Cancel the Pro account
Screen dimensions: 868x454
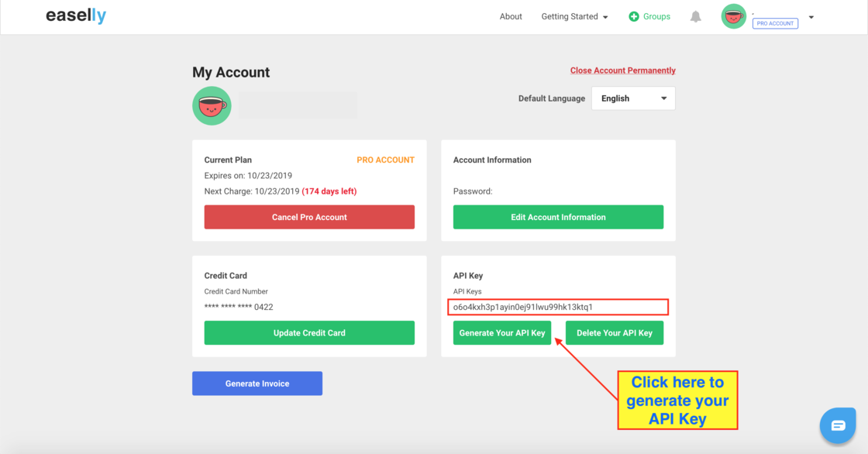click(x=309, y=217)
